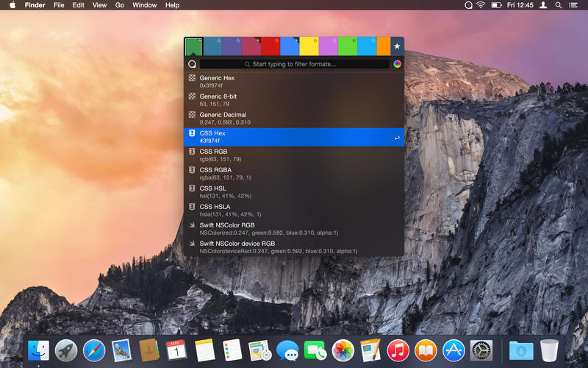Open the user account menu bar icon

pyautogui.click(x=542, y=5)
